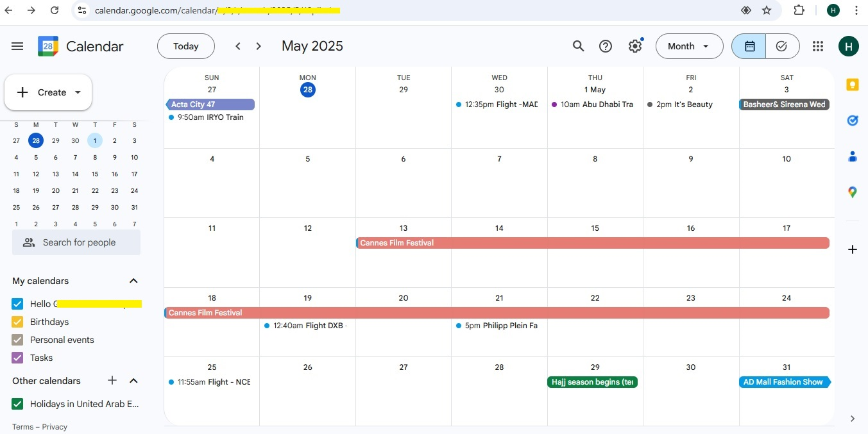Open 10am Abu Dhabi event
Image resolution: width=868 pixels, height=434 pixels.
click(594, 104)
